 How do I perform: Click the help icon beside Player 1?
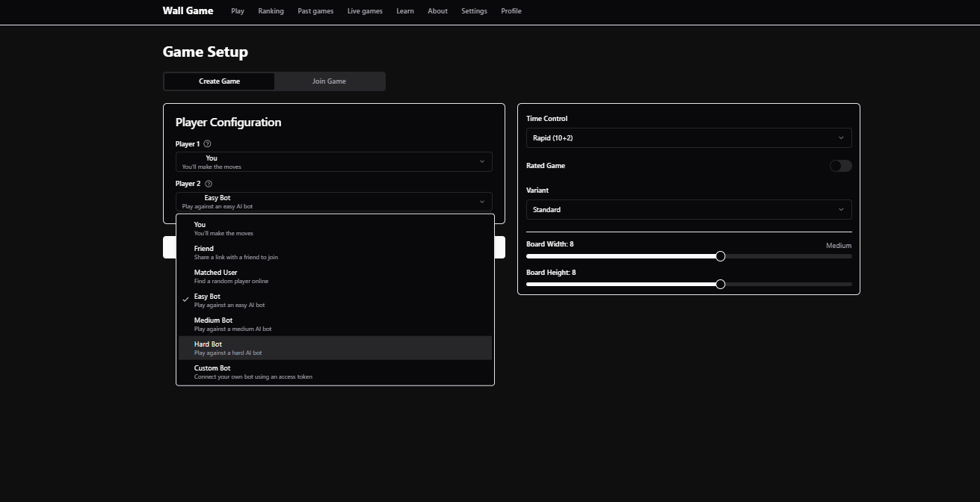click(208, 144)
